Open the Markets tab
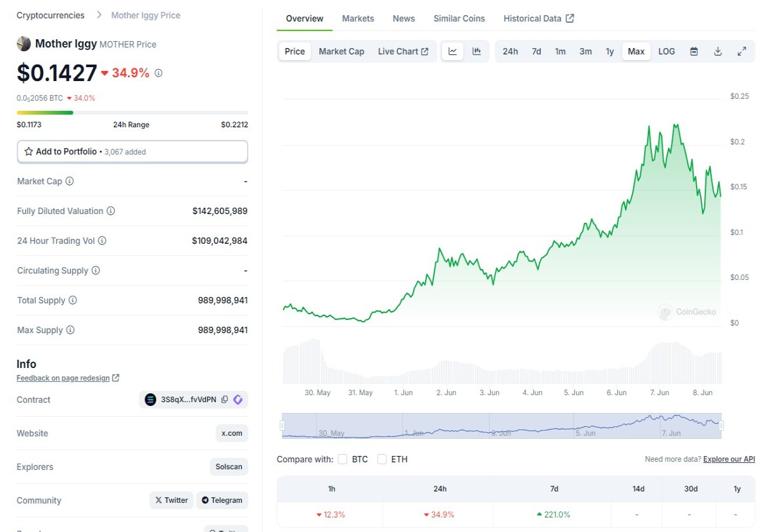Image resolution: width=760 pixels, height=532 pixels. coord(358,18)
